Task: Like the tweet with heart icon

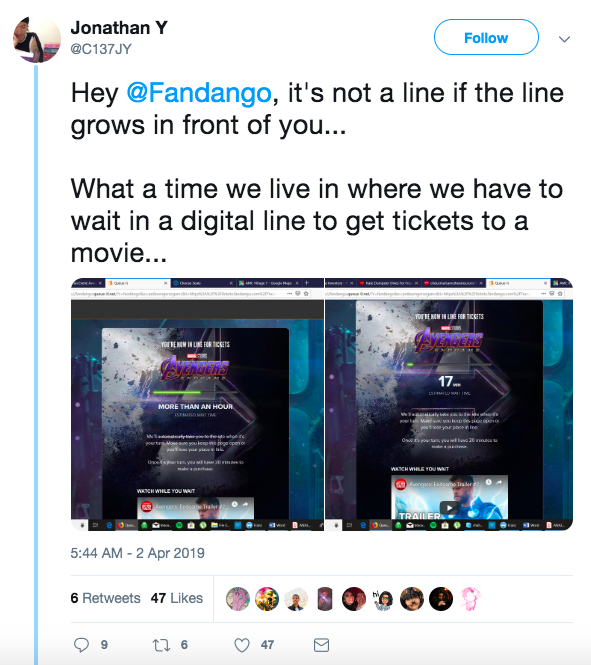Action: [x=242, y=645]
